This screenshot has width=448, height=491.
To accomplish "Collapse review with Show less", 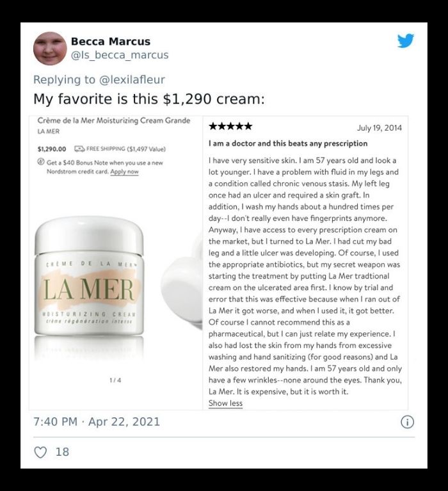I will tap(225, 403).
